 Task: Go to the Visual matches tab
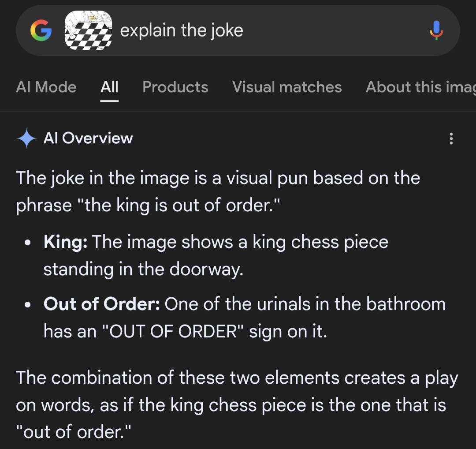pos(287,87)
